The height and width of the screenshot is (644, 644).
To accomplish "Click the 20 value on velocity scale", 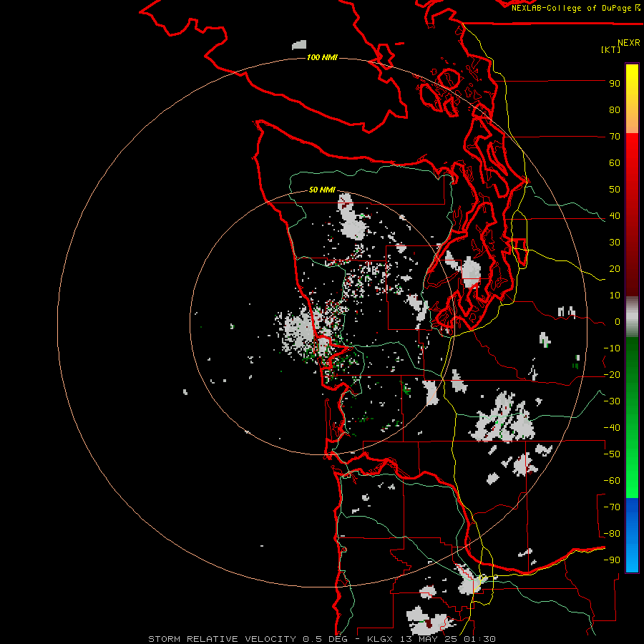I will (x=615, y=268).
